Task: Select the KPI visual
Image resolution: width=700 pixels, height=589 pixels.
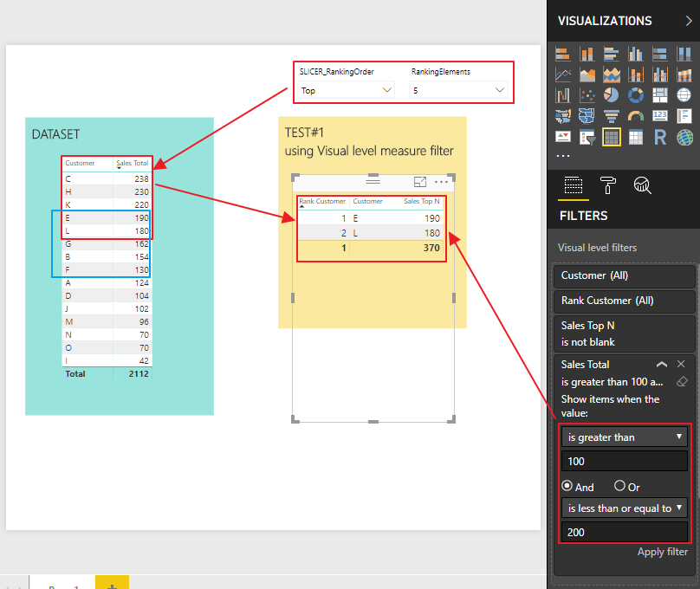Action: [563, 137]
